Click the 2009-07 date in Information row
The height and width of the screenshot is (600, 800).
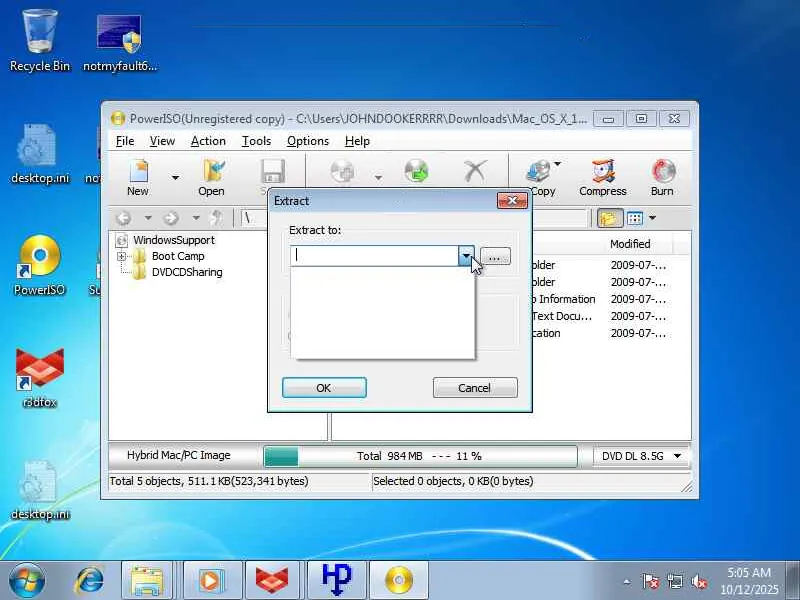638,299
